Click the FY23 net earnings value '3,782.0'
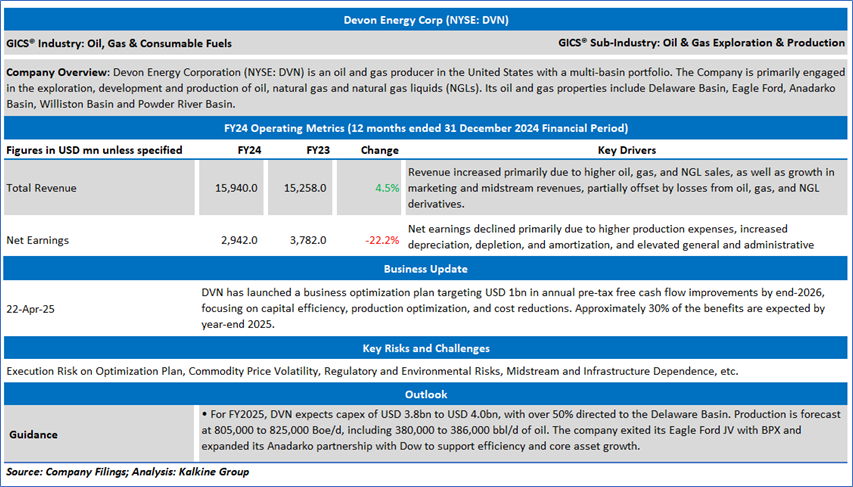The width and height of the screenshot is (853, 487). pyautogui.click(x=308, y=241)
